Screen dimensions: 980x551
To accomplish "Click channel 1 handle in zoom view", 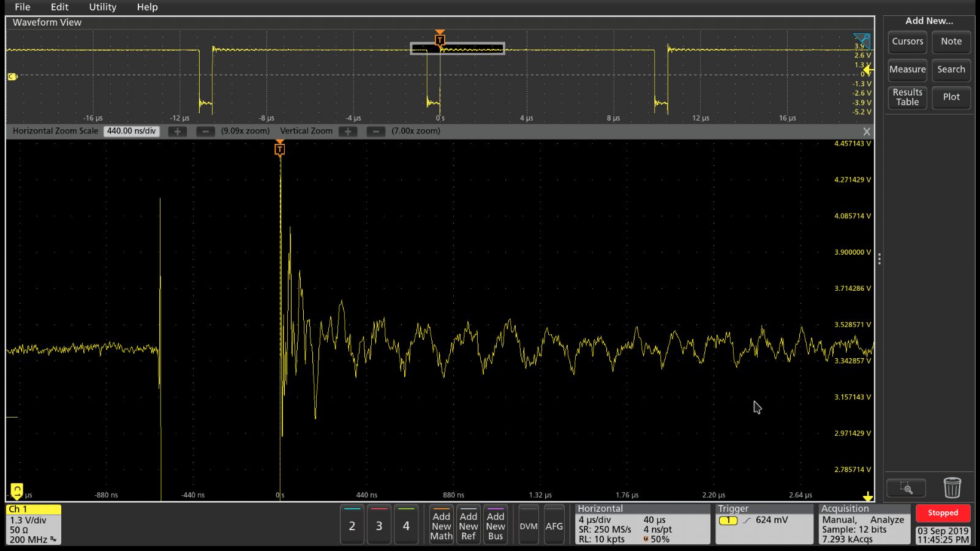I will pos(17,490).
